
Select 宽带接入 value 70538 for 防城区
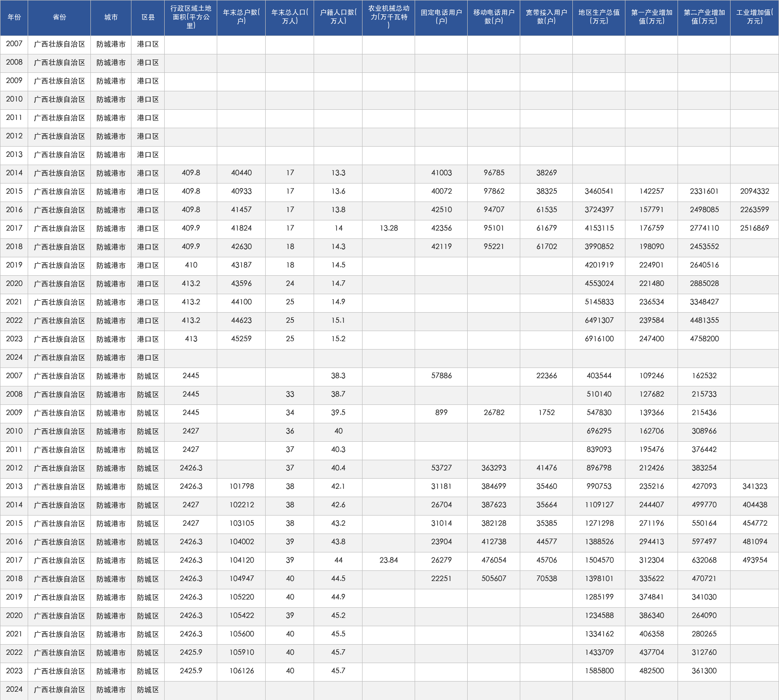point(547,579)
